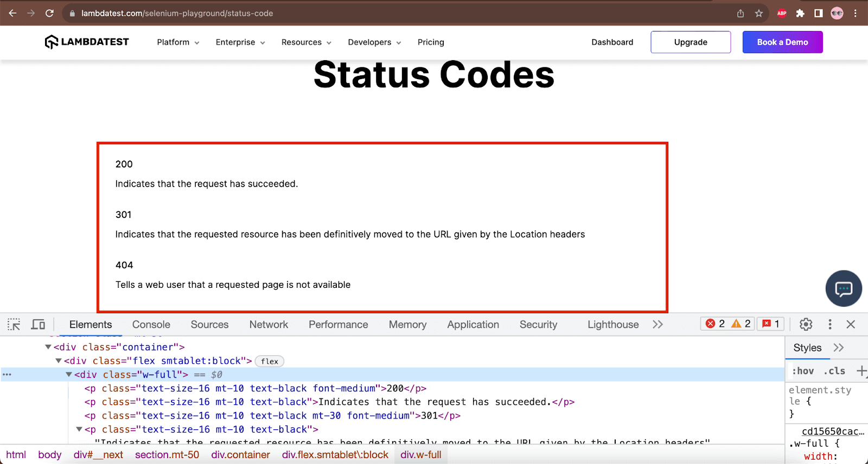Open Chrome three-dot menu
Image resolution: width=868 pixels, height=464 pixels.
pyautogui.click(x=856, y=14)
